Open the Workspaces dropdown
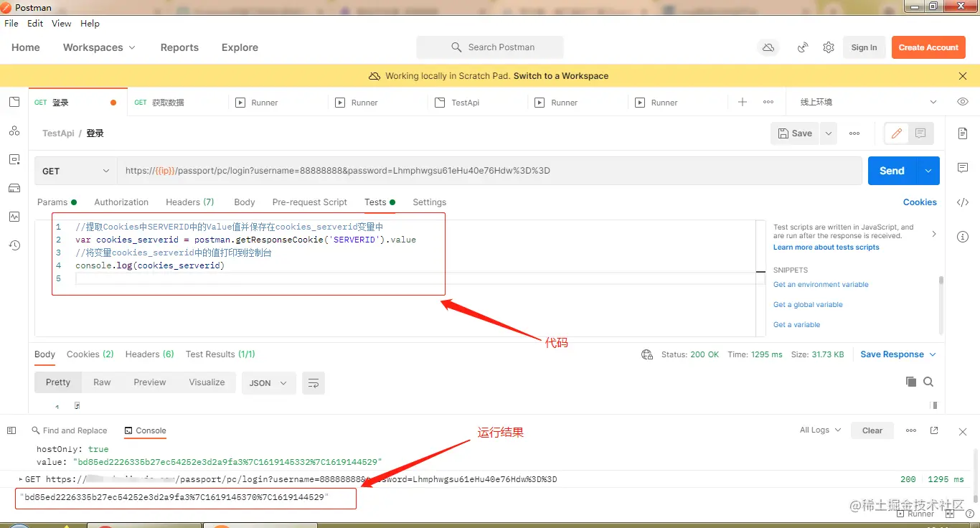Image resolution: width=980 pixels, height=528 pixels. point(99,47)
